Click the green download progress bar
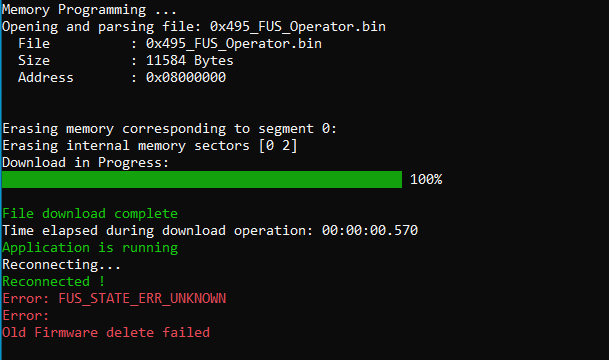This screenshot has width=609, height=360. (202, 179)
